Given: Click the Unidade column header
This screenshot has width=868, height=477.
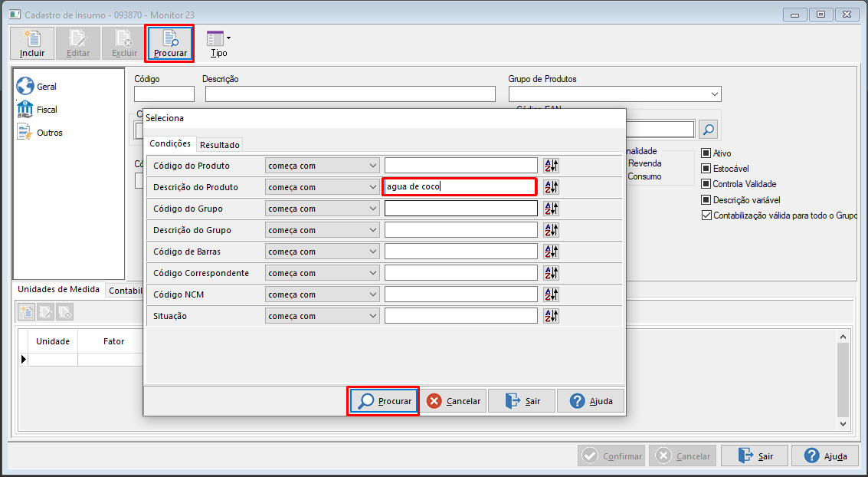Looking at the screenshot, I should coord(53,342).
